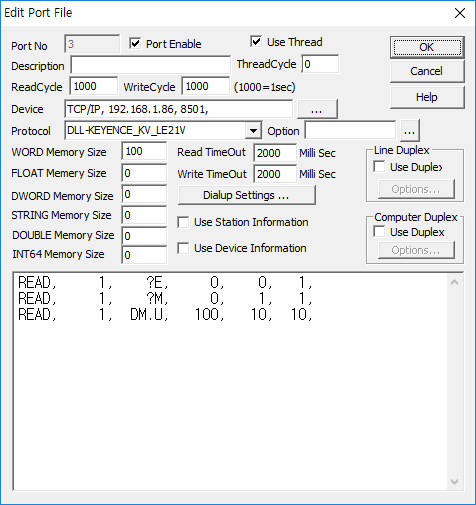
Task: Click the DOUBLE Memory Size field
Action: click(x=144, y=236)
